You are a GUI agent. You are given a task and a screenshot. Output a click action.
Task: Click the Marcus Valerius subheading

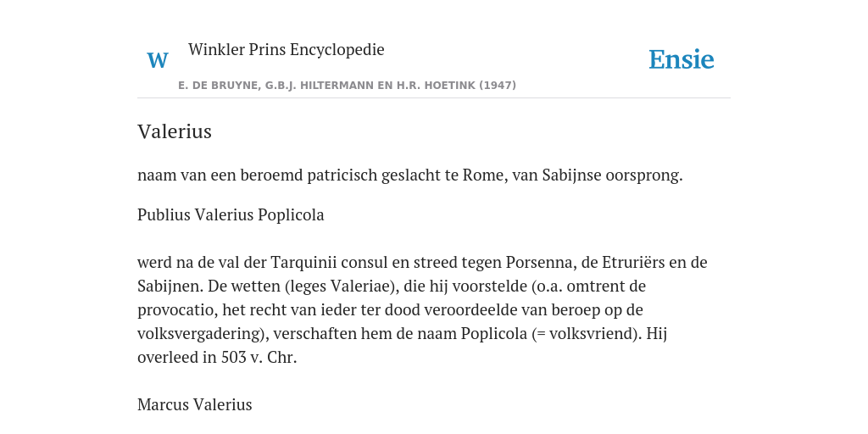[x=195, y=404]
